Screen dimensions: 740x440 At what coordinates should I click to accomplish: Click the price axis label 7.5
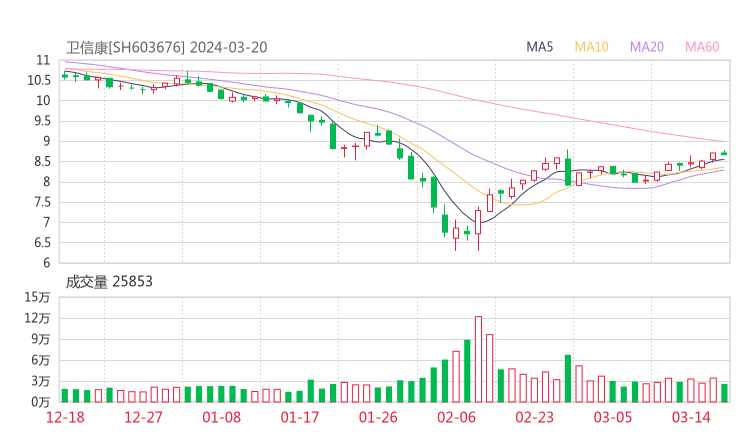41,203
